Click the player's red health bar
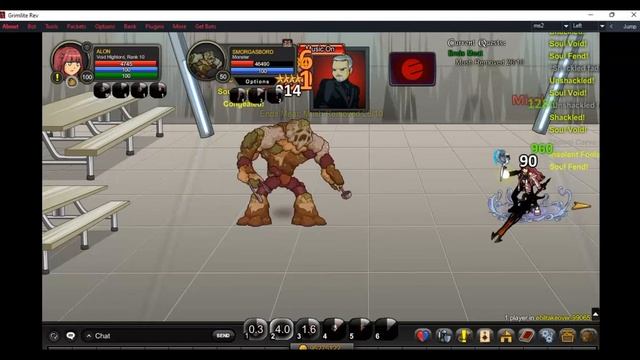This screenshot has width=640, height=360. pos(126,64)
